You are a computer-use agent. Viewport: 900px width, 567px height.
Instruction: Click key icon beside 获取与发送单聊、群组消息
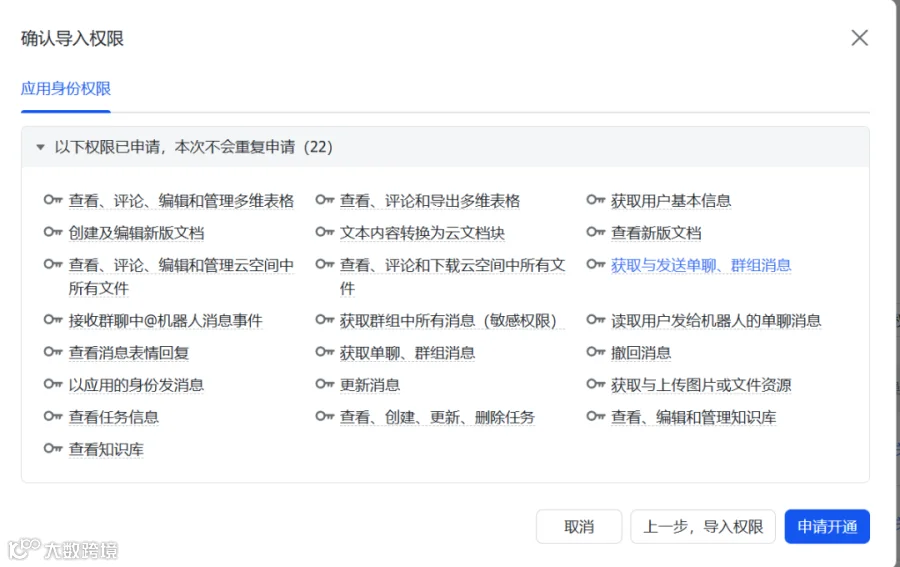595,264
